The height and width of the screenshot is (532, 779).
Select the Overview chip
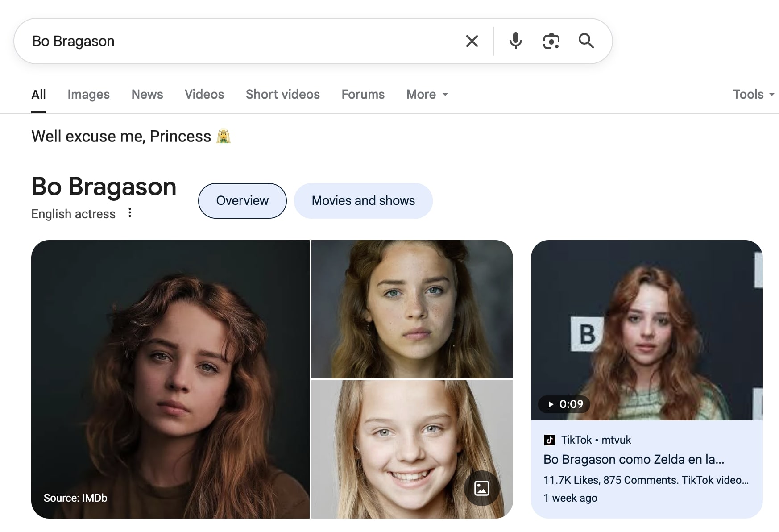coord(242,201)
